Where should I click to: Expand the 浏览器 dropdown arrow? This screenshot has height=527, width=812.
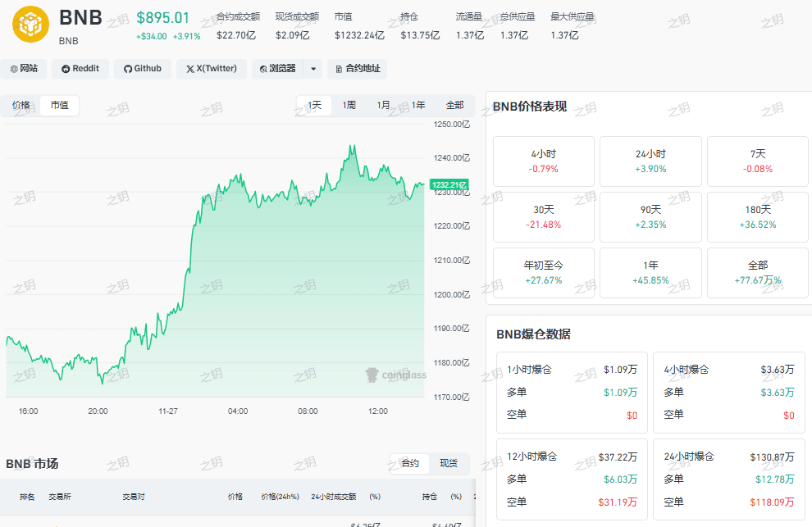click(x=312, y=69)
